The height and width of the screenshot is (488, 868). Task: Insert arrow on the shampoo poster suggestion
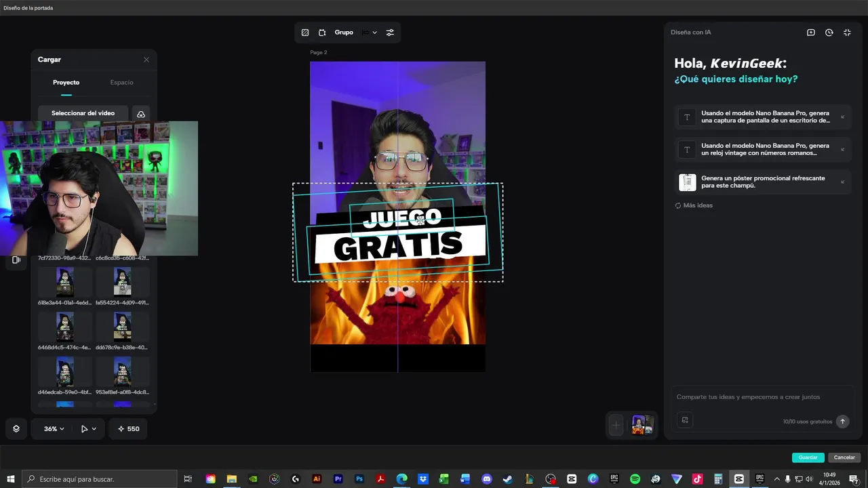842,182
